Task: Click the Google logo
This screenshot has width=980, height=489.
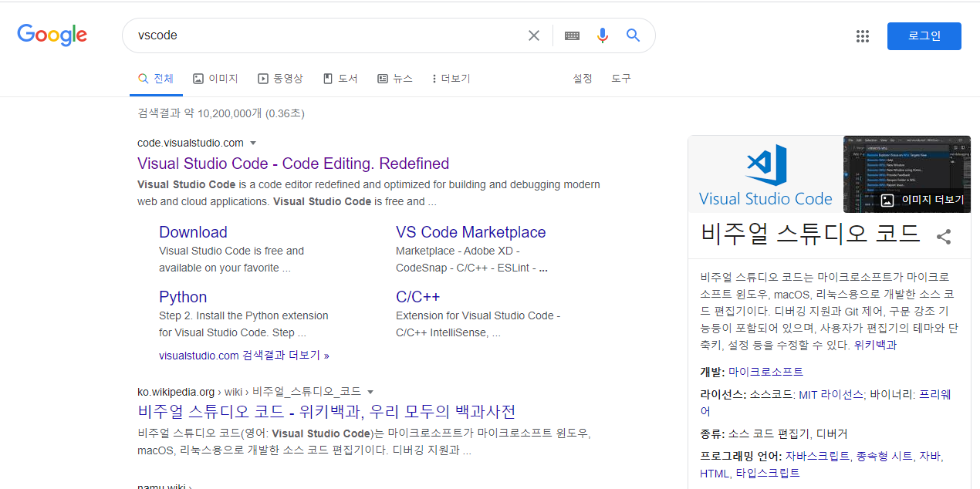Action: [x=52, y=35]
